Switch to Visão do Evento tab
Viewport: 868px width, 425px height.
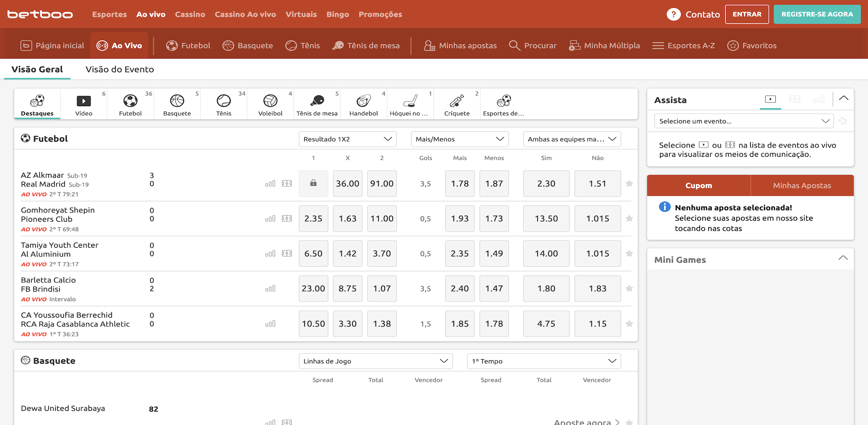pos(120,69)
